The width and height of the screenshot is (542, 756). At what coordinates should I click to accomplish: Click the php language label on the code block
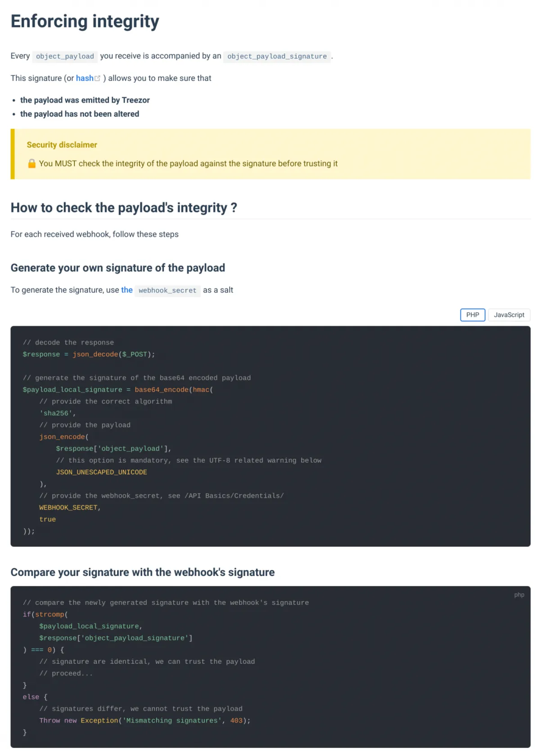point(519,595)
